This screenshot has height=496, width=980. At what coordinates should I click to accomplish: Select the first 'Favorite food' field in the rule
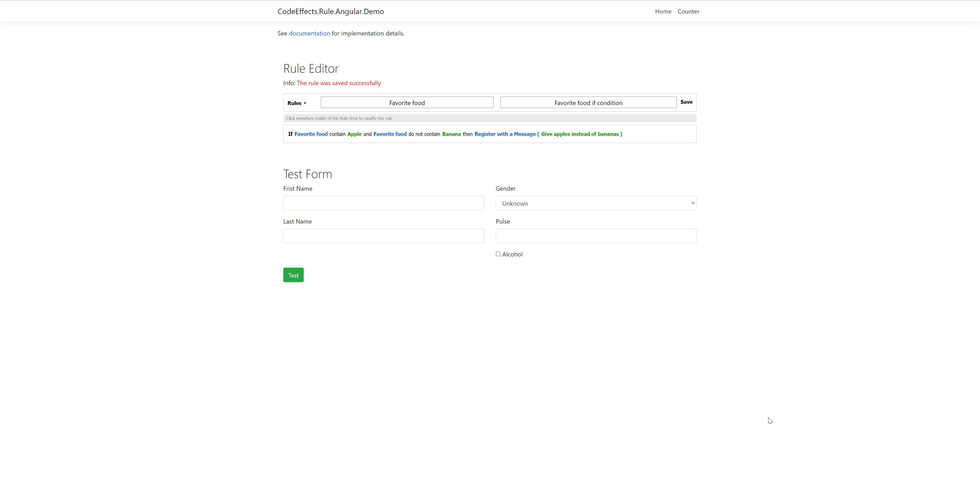[x=310, y=134]
